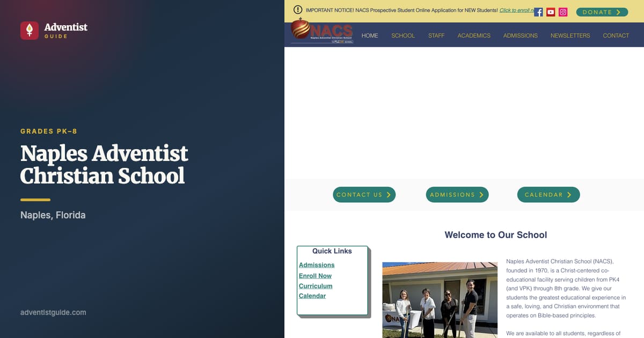Click the 'Quick Links' heading
644x338 pixels.
click(x=332, y=251)
